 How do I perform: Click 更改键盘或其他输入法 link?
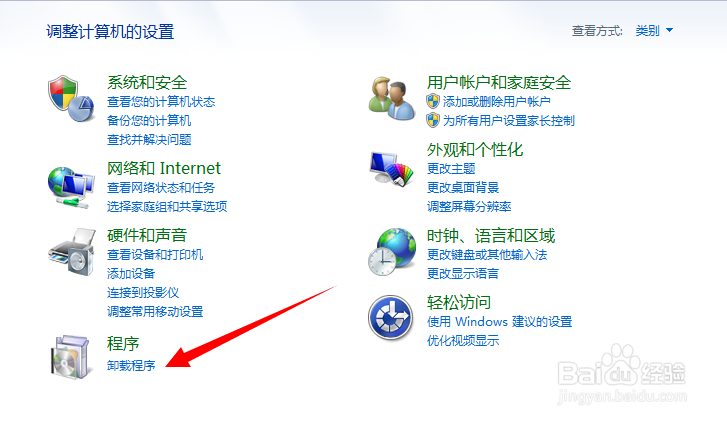click(487, 255)
